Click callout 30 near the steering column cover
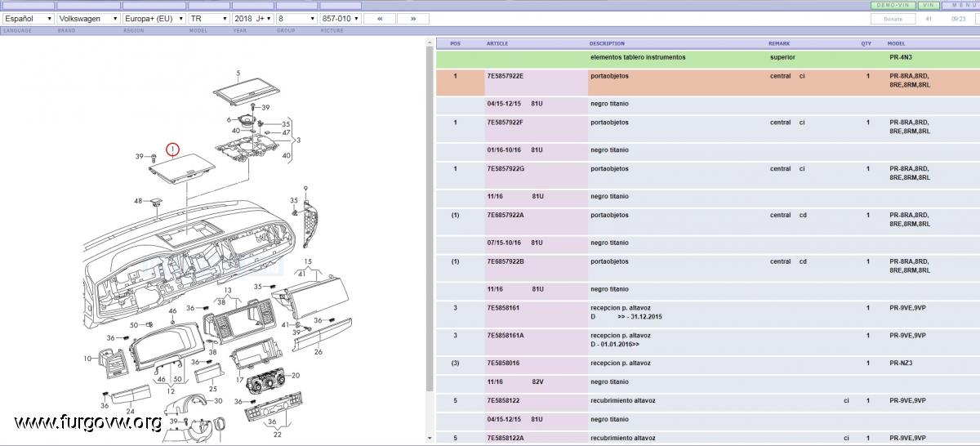 [x=217, y=401]
